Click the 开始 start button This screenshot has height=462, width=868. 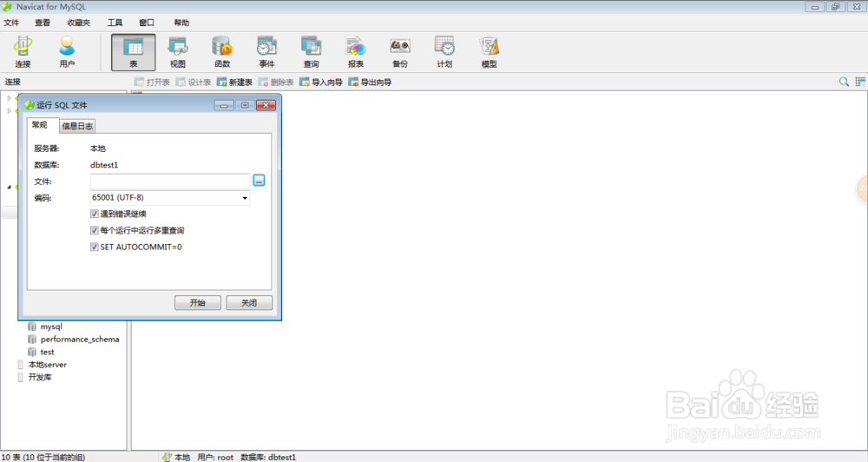[198, 302]
